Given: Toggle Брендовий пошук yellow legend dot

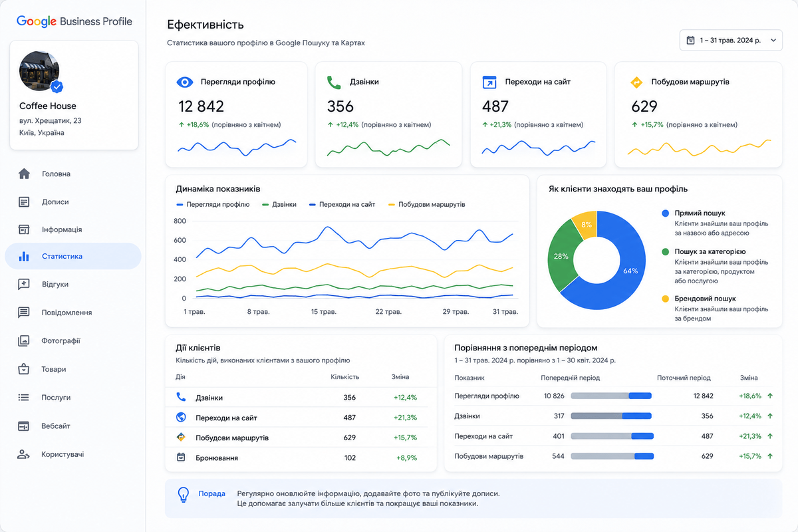Looking at the screenshot, I should [665, 299].
